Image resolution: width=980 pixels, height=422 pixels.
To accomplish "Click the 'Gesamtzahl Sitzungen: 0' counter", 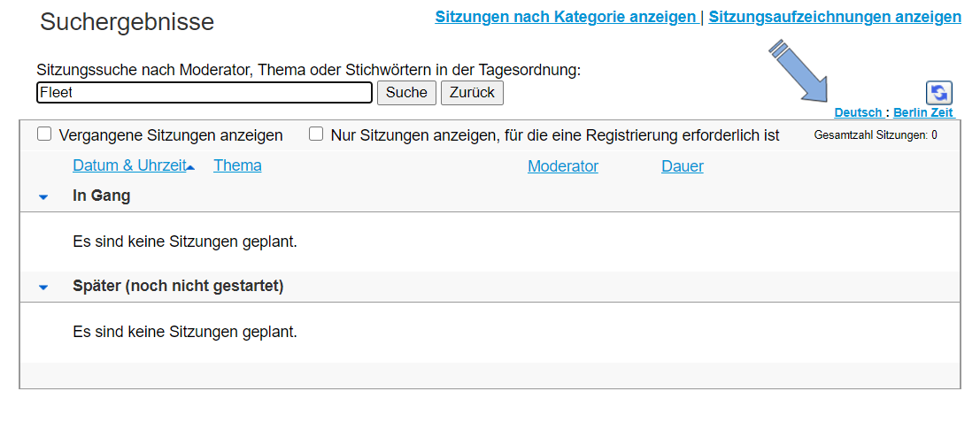I will pos(875,135).
